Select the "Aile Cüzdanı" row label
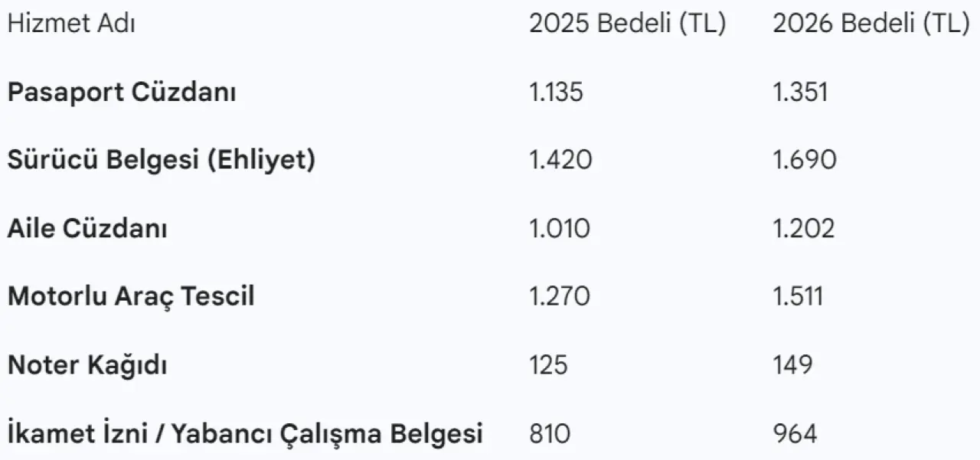Screen dimensions: 980x460 coord(88,229)
